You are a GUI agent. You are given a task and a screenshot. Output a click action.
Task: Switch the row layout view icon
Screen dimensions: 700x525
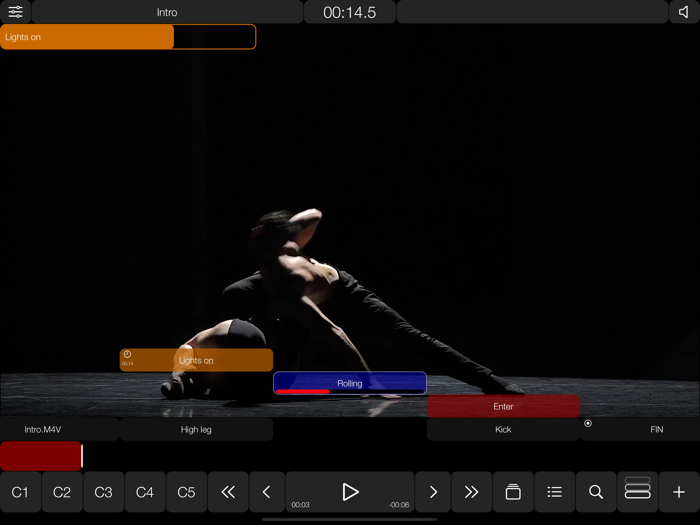pyautogui.click(x=638, y=492)
